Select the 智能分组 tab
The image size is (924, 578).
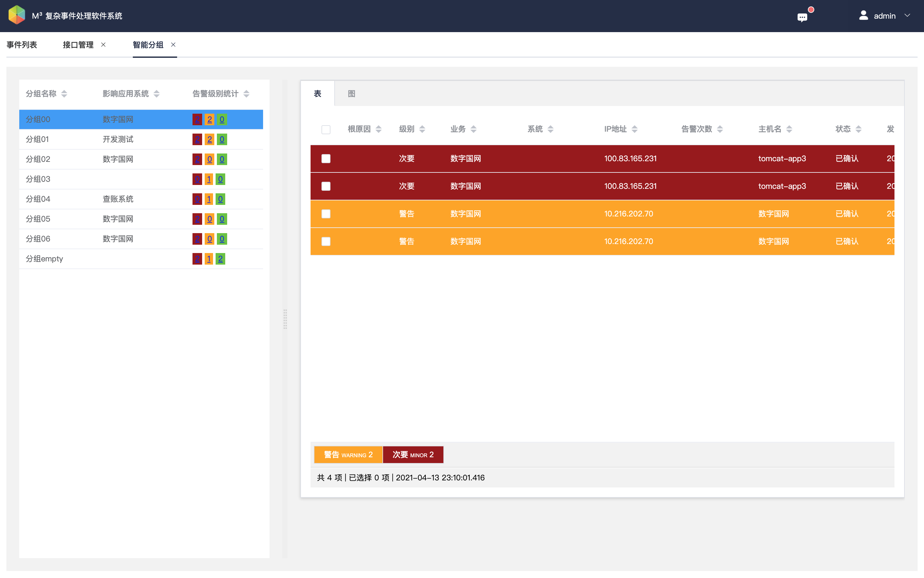pos(148,45)
